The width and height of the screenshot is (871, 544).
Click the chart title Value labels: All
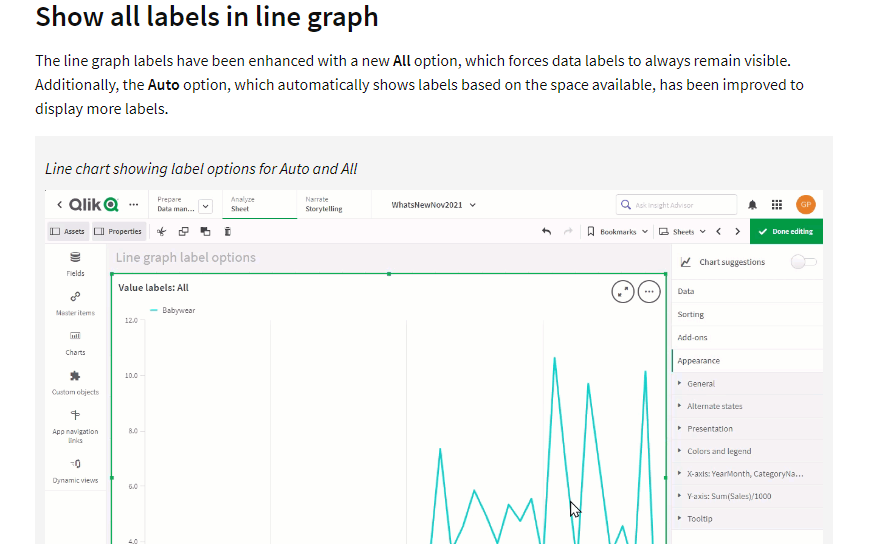153,288
